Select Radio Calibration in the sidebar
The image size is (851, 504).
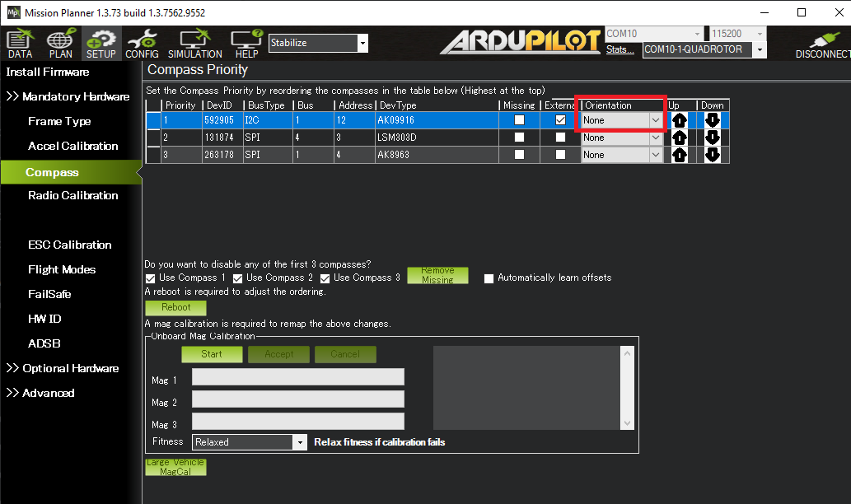click(x=71, y=195)
